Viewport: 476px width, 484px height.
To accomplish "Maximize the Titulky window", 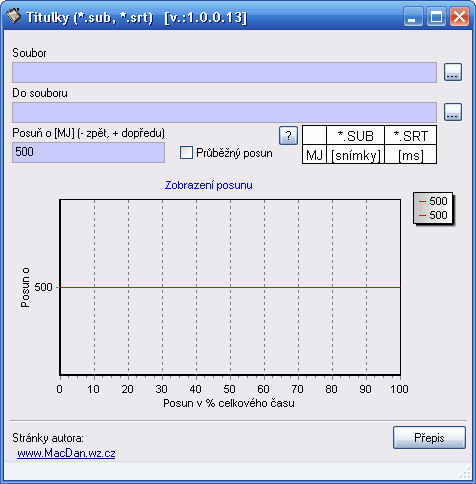I will [436, 17].
